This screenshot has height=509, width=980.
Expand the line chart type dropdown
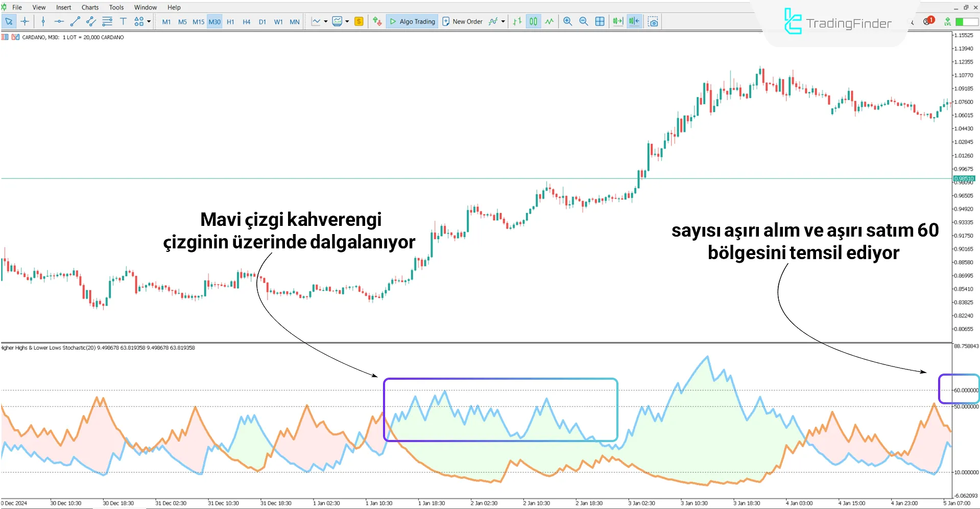[x=325, y=21]
